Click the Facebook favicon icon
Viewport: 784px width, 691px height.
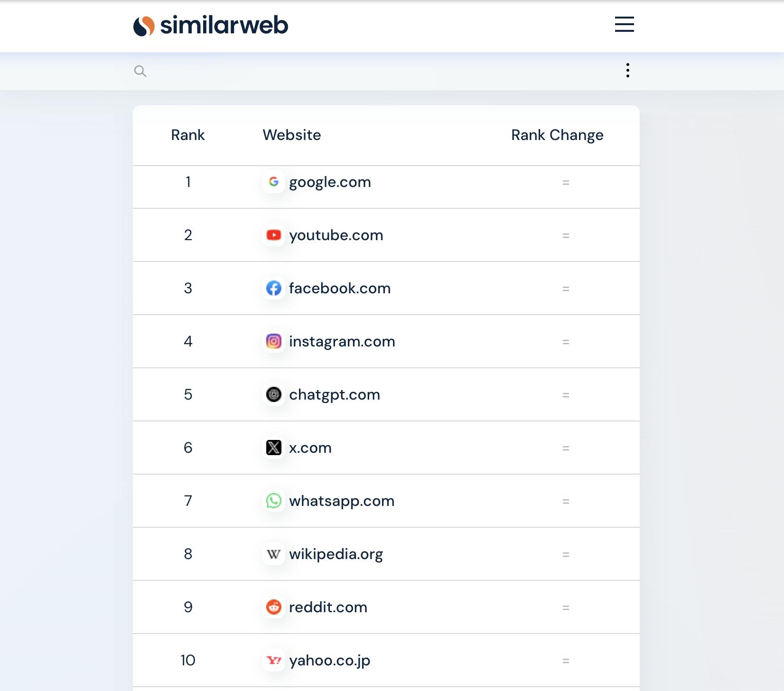274,288
